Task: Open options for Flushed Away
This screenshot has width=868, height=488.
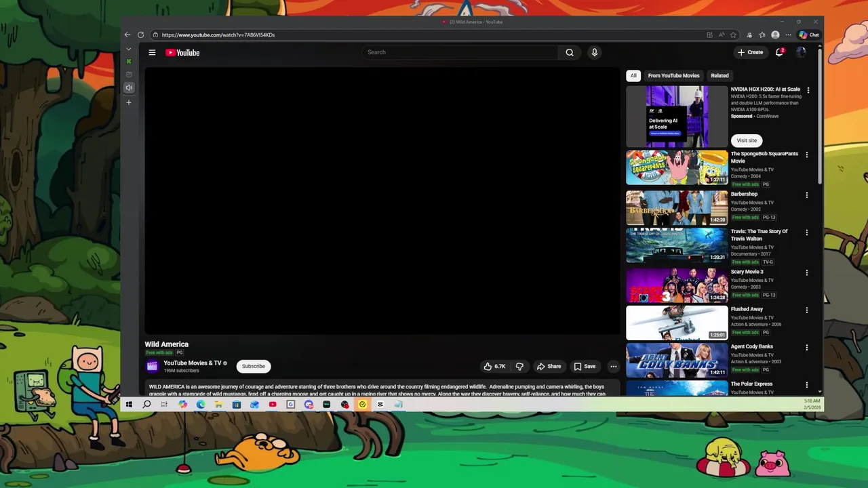Action: pyautogui.click(x=807, y=310)
